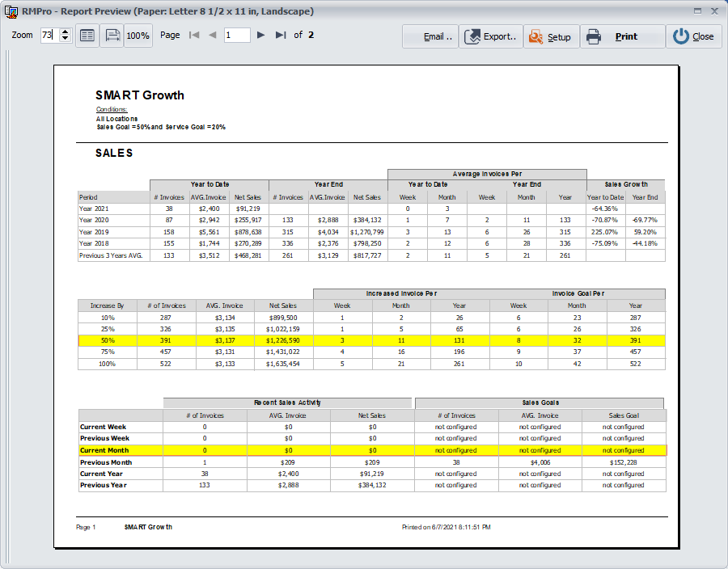Viewport: 728px width, 569px height.
Task: Select the 'Previous Month' row label
Action: (106, 462)
